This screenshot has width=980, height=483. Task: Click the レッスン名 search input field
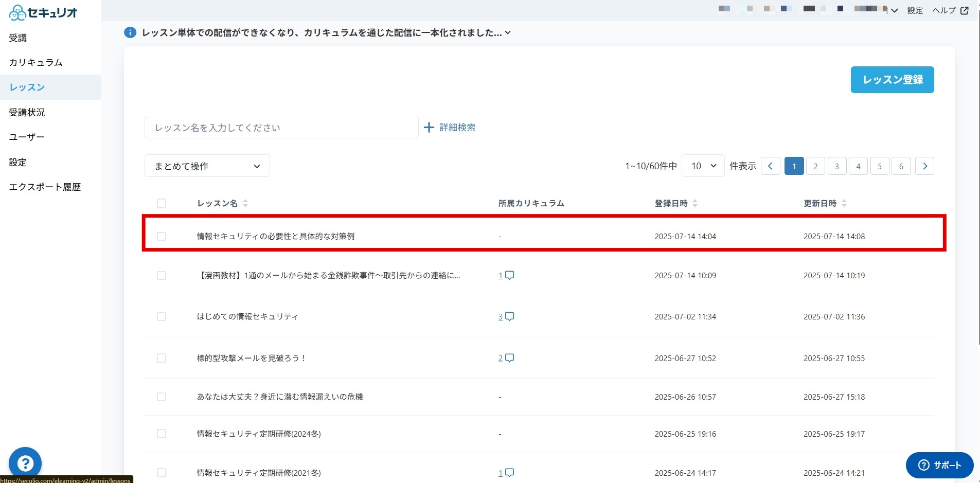pyautogui.click(x=281, y=127)
